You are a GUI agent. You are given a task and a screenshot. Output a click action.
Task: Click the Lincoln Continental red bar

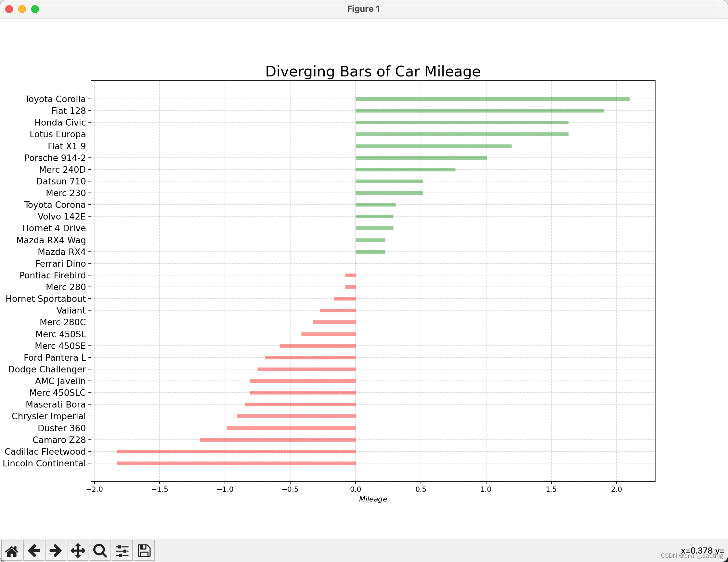click(x=236, y=463)
